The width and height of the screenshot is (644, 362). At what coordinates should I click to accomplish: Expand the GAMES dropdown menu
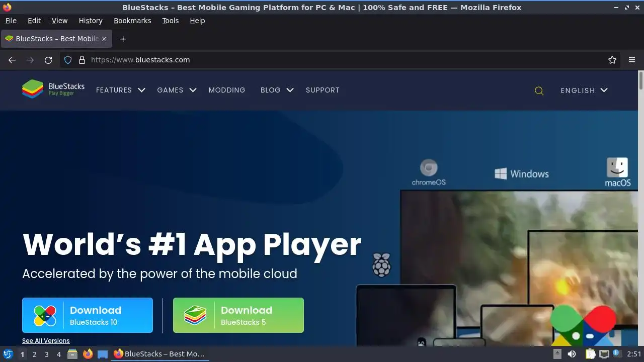177,90
